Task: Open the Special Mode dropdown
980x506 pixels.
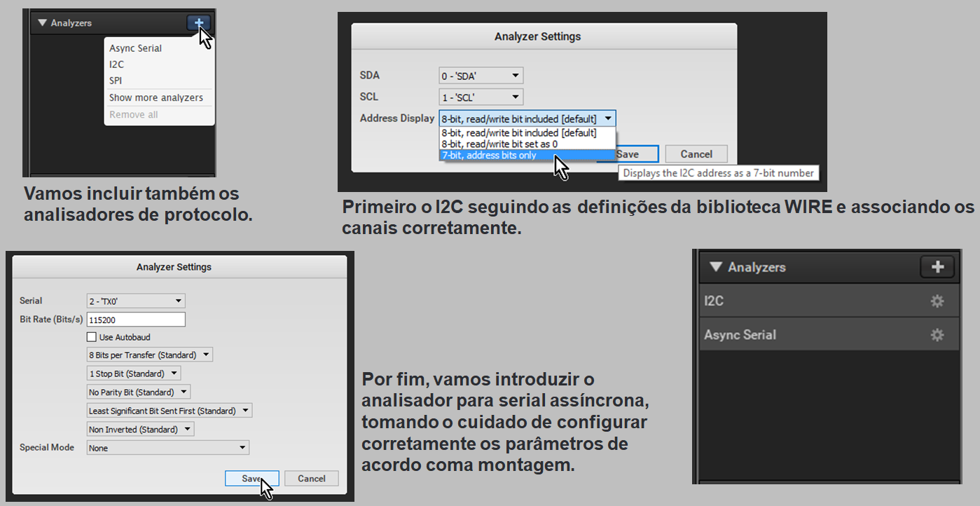Action: point(167,448)
